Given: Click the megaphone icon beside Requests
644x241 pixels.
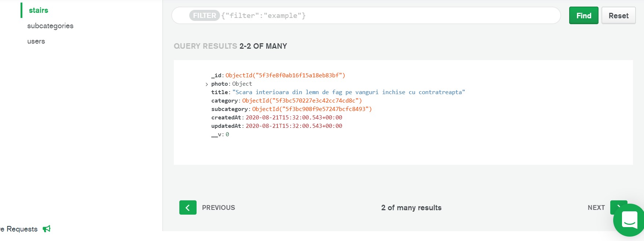Looking at the screenshot, I should (47, 229).
